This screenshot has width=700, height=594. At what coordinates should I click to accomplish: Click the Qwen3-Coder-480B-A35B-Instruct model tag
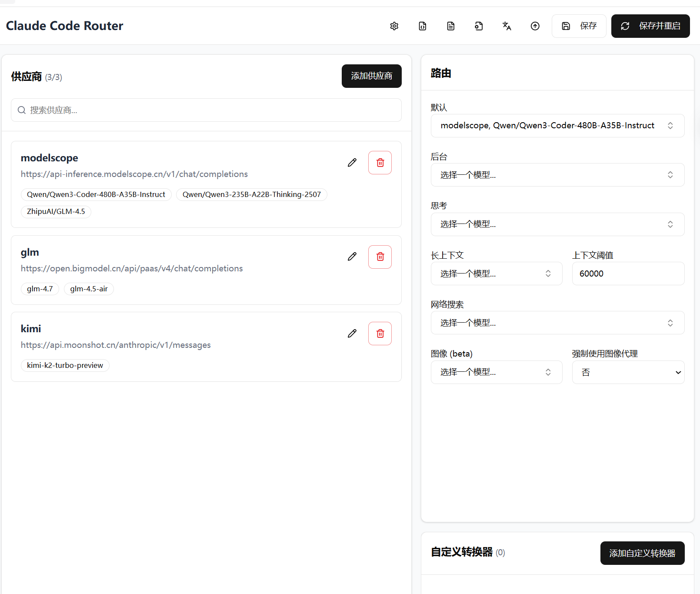click(x=96, y=194)
